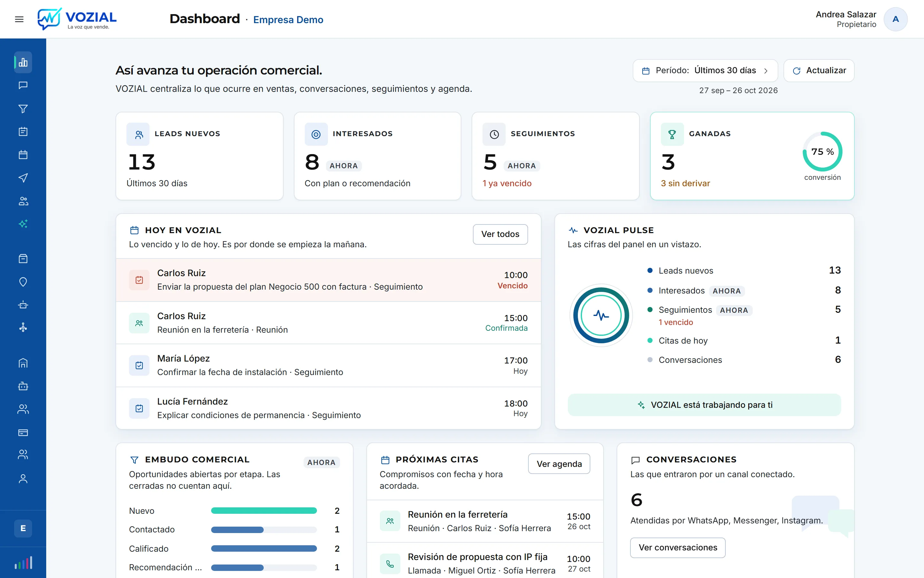Image resolution: width=924 pixels, height=578 pixels.
Task: Open the Seguimientos card
Action: click(556, 156)
